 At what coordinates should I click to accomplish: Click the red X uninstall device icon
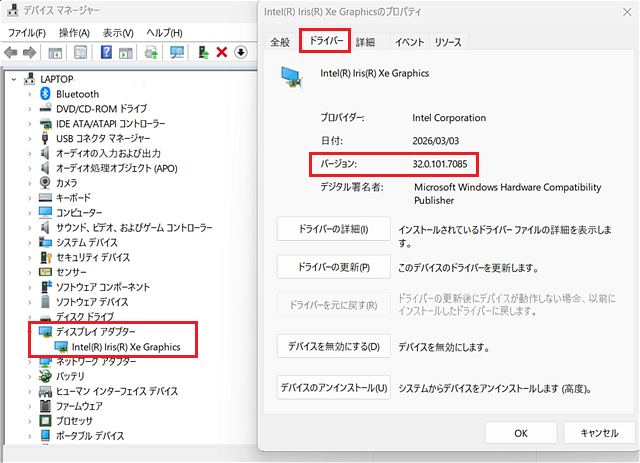[x=222, y=52]
